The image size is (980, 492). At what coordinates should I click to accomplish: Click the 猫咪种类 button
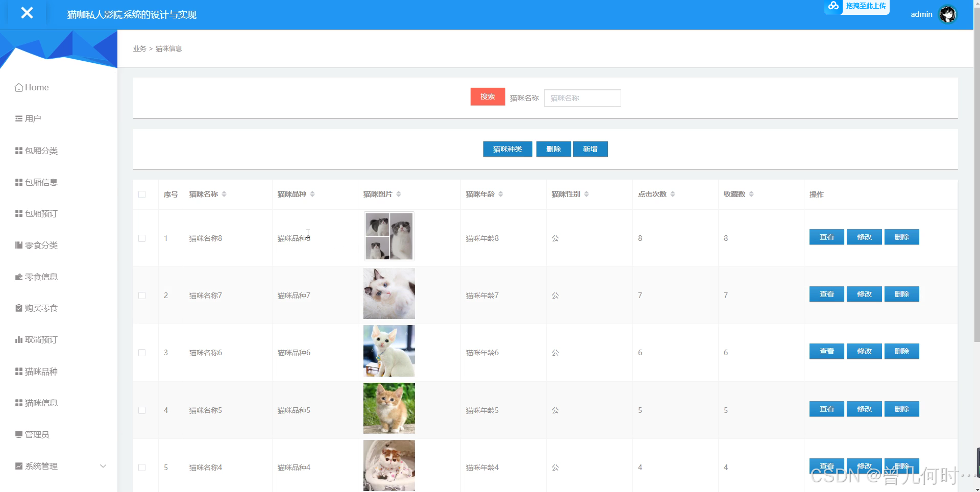(507, 149)
